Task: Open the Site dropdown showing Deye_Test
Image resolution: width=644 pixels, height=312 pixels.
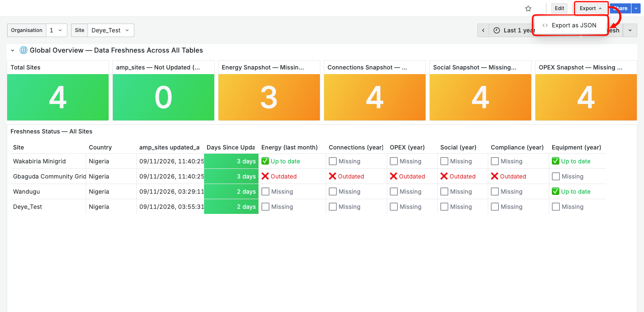Action: (111, 30)
